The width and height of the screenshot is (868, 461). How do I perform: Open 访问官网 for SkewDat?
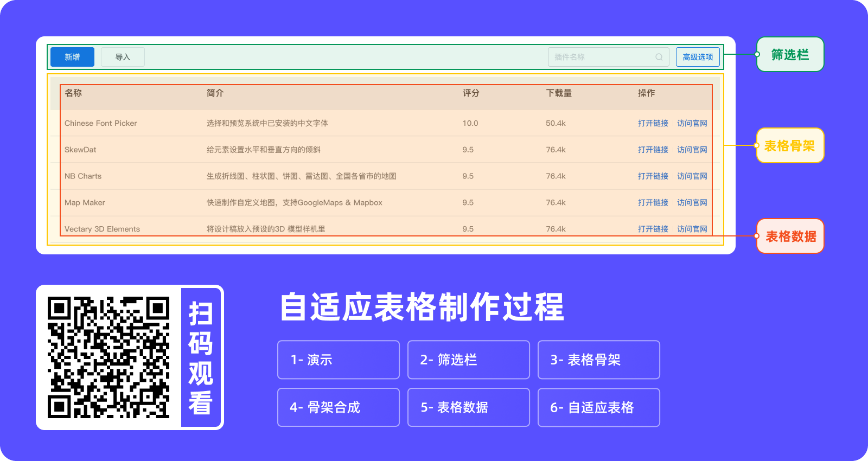692,150
